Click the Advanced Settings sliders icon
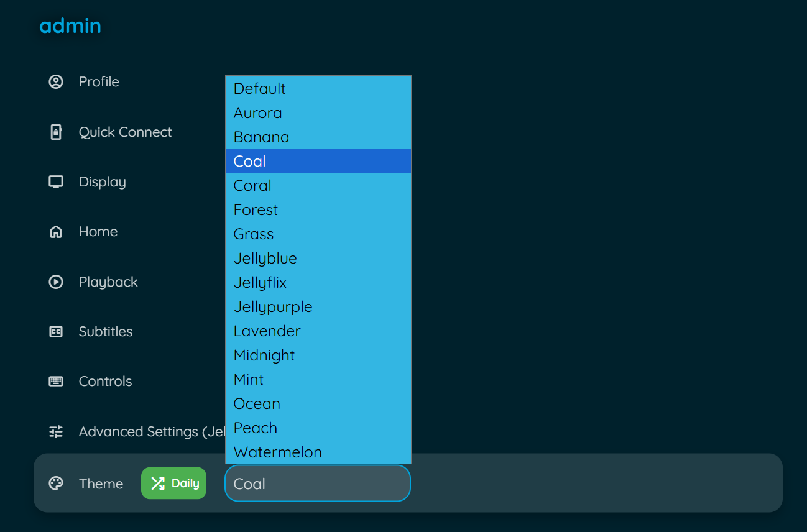807x532 pixels. tap(56, 431)
